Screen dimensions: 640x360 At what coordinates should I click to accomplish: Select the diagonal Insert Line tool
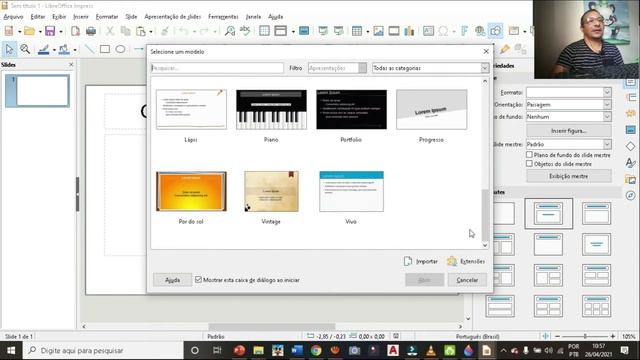[89, 49]
